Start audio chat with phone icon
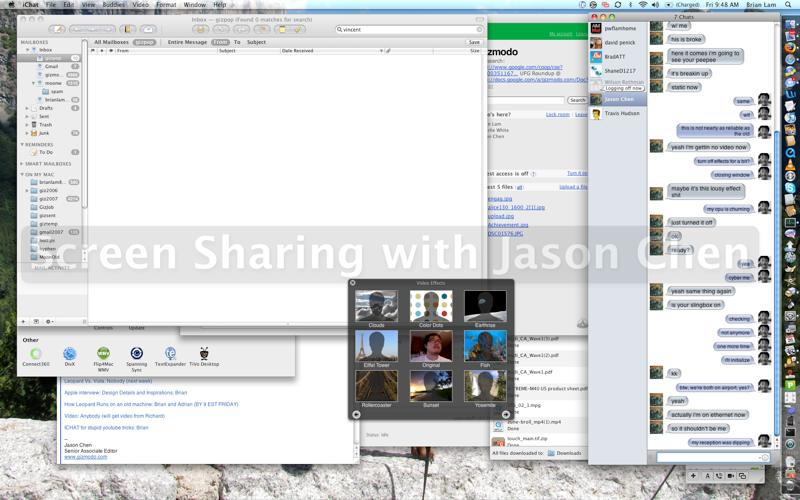This screenshot has width=800, height=500. pos(719,476)
